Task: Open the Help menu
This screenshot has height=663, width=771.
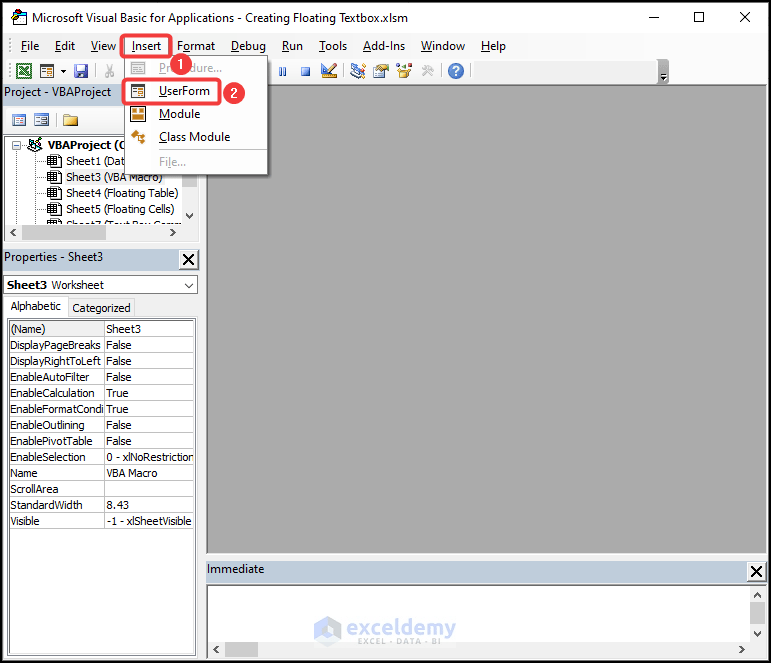Action: 493,46
